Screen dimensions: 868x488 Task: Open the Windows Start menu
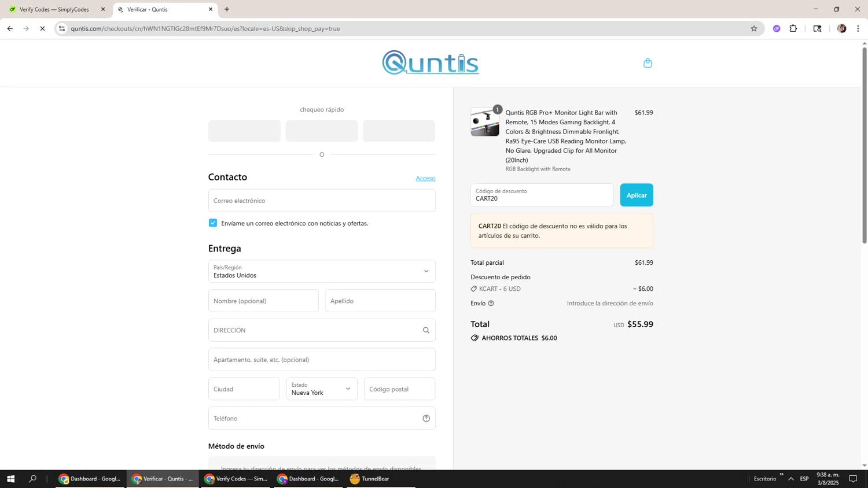(x=10, y=479)
